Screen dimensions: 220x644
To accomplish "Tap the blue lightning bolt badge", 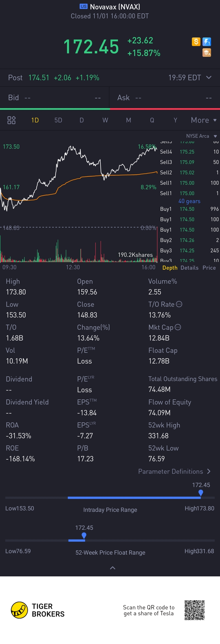I will pyautogui.click(x=207, y=42).
